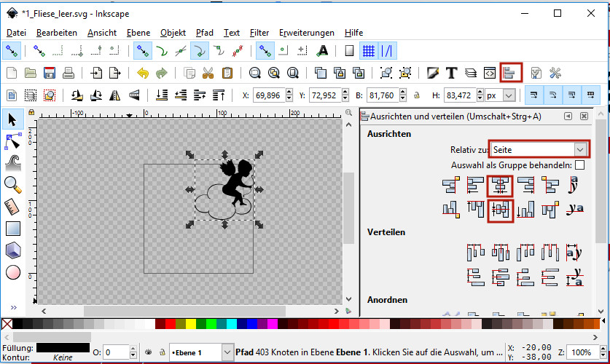610x364 pixels.
Task: Select the Zoom magnifier tool
Action: (x=12, y=184)
